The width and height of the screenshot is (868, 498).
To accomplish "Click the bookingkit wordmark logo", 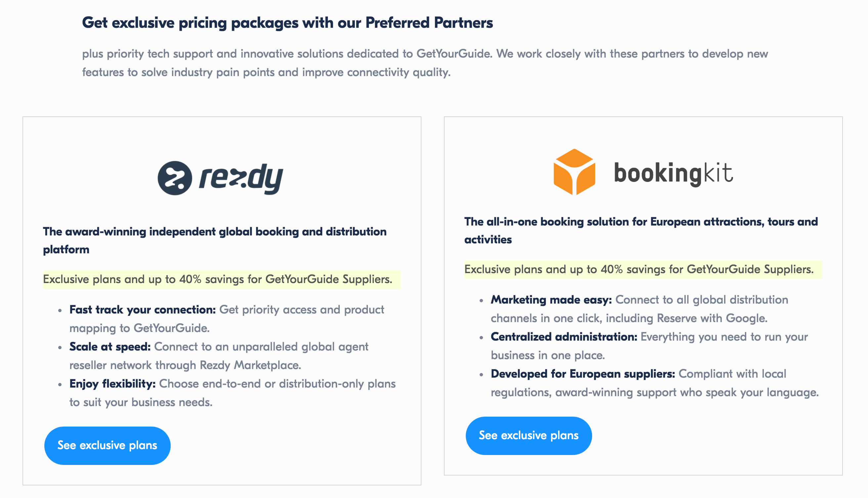I will tap(673, 174).
